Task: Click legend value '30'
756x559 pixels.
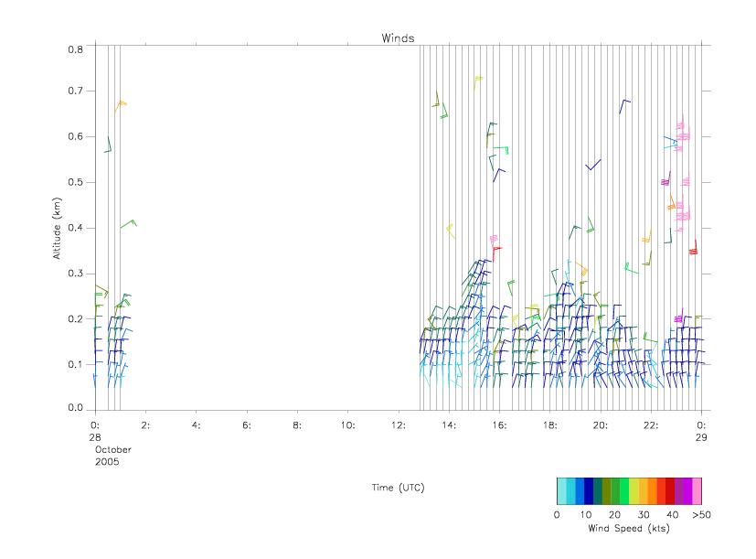Action: 644,514
